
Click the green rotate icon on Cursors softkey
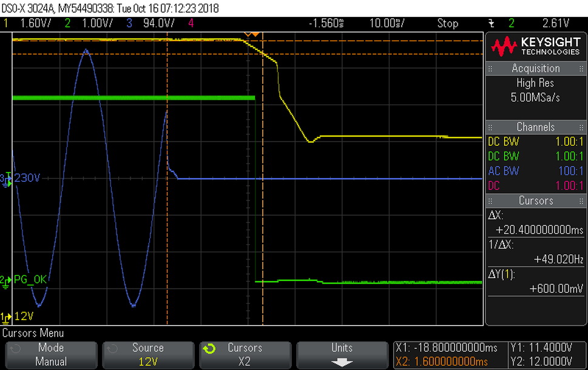coord(209,349)
